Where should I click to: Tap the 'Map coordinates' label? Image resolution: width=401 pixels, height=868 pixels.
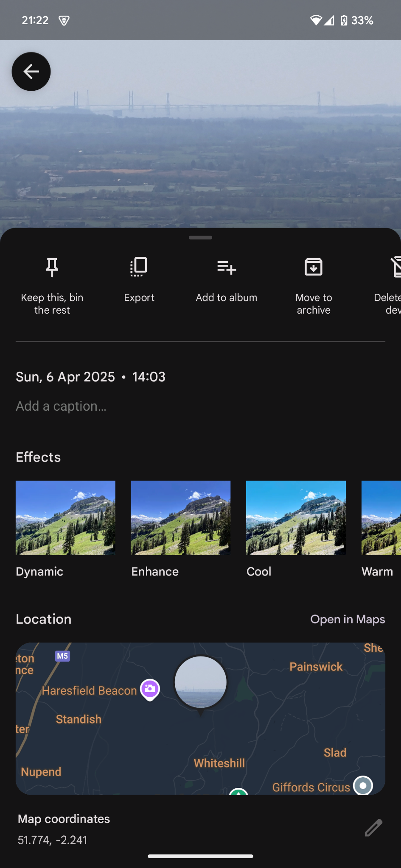(64, 819)
